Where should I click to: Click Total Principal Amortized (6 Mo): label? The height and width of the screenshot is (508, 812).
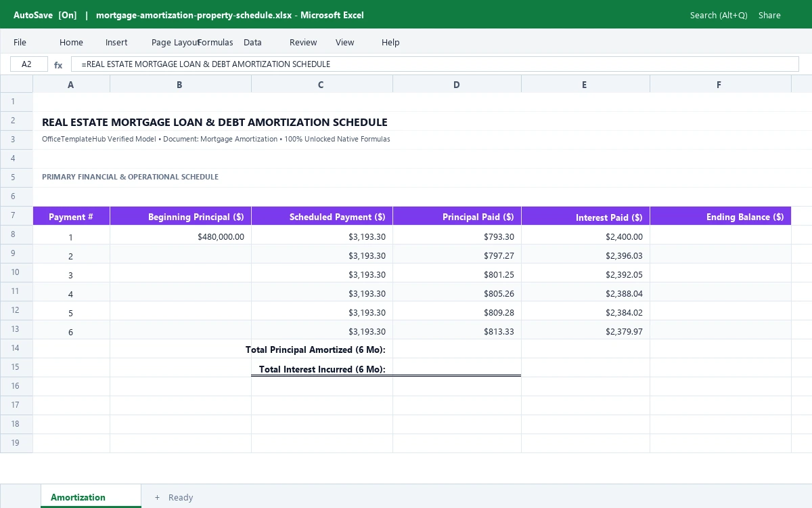tap(315, 350)
